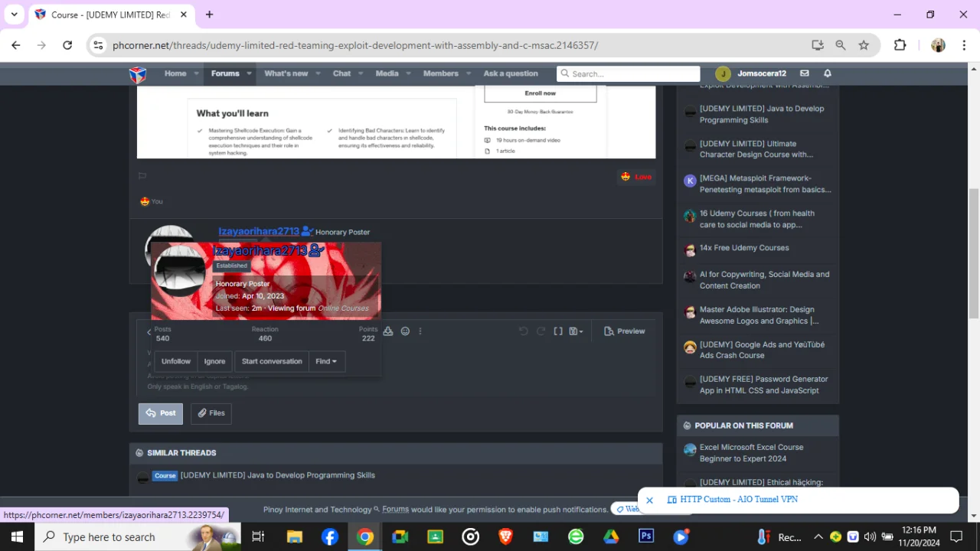Open Facebook from the taskbar
The height and width of the screenshot is (551, 980).
tap(330, 536)
